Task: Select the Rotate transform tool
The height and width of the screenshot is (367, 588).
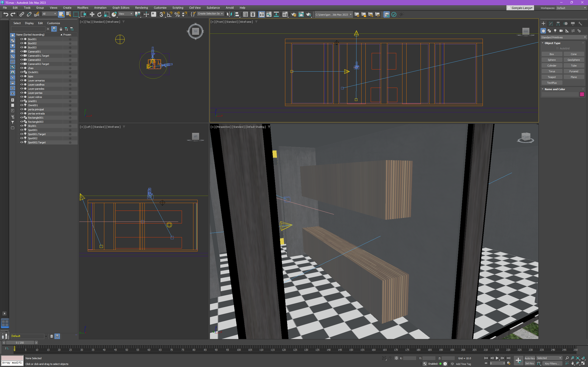Action: coord(99,14)
